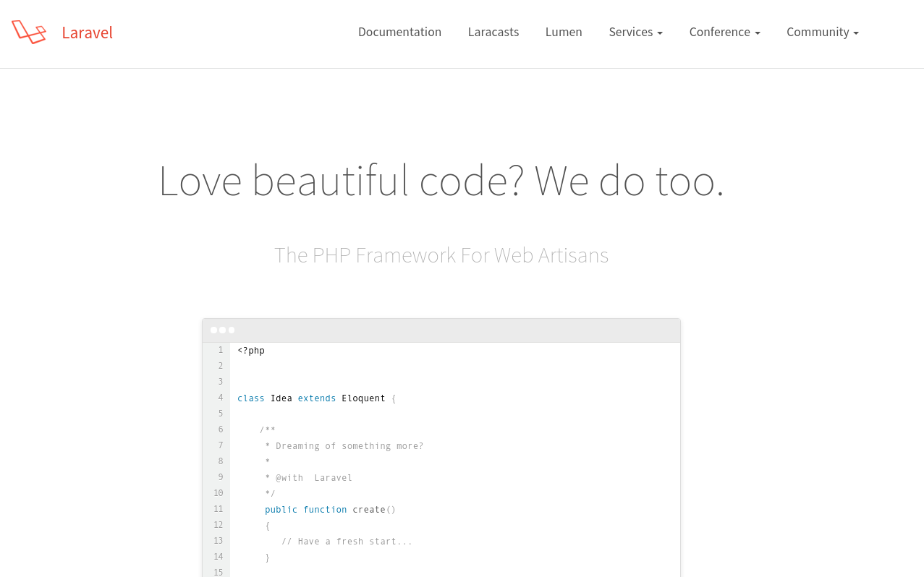The height and width of the screenshot is (577, 924).
Task: Click 'class Idea extends Eloquent {' code line
Action: point(317,398)
